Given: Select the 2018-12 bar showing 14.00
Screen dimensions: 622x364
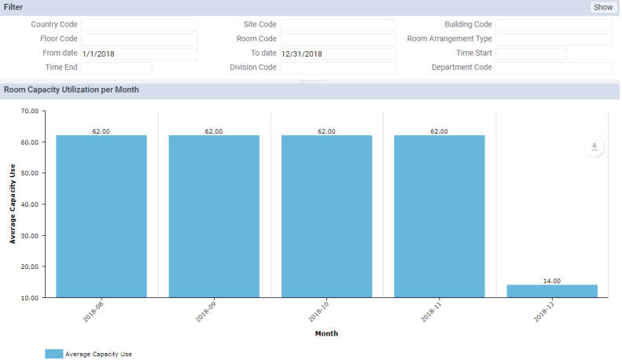Looking at the screenshot, I should point(551,291).
